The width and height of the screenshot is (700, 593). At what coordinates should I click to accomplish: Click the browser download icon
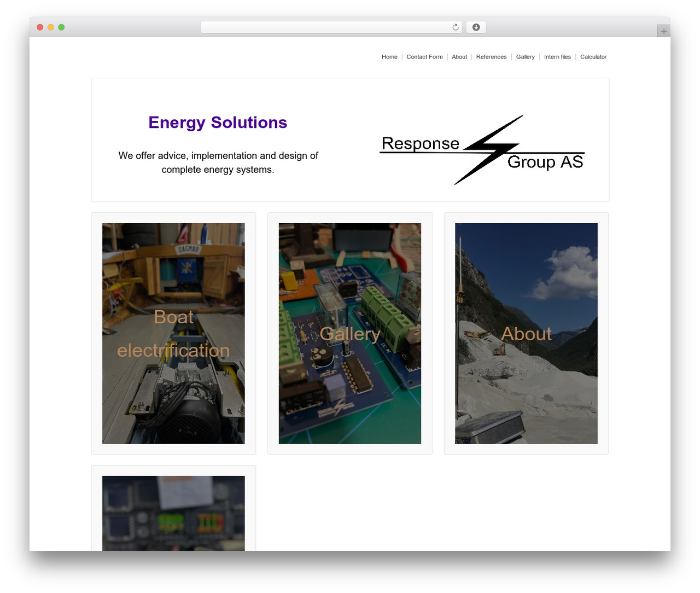476,27
